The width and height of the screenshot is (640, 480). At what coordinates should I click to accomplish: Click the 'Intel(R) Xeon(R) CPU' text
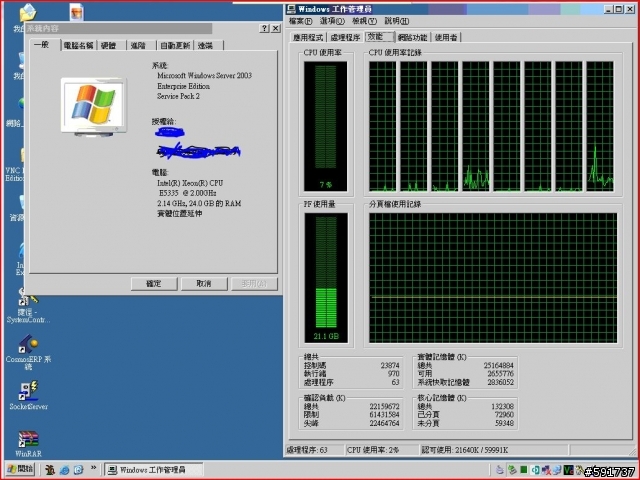190,183
